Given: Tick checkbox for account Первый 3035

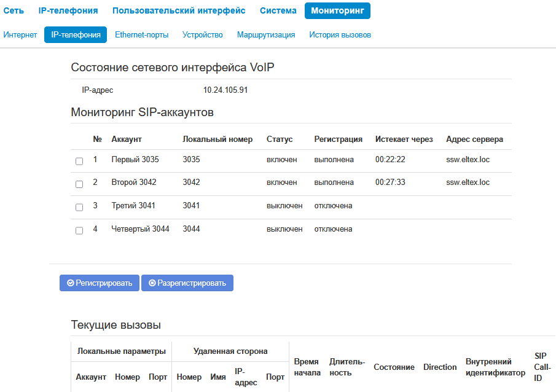Looking at the screenshot, I should pos(79,161).
